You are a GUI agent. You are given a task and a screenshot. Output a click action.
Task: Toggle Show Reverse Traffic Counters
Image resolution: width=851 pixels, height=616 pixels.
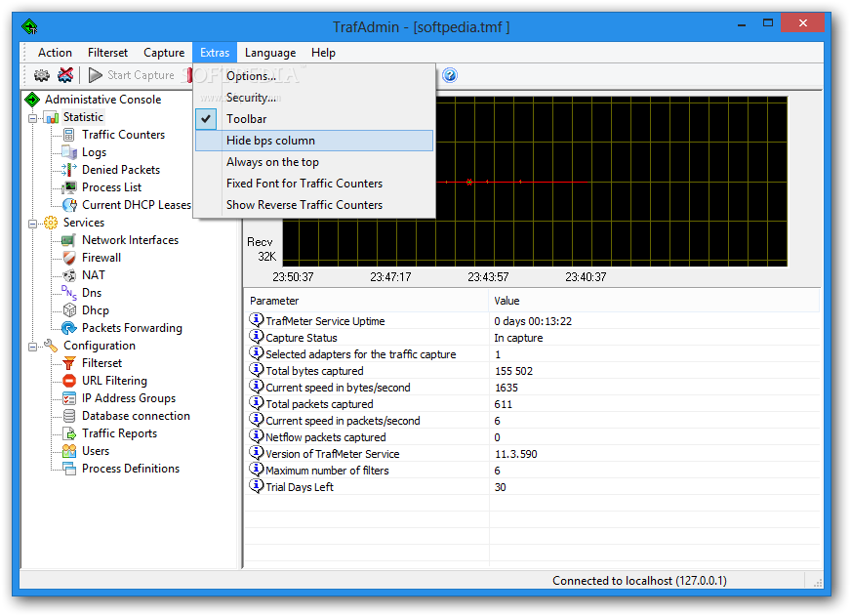(x=314, y=205)
